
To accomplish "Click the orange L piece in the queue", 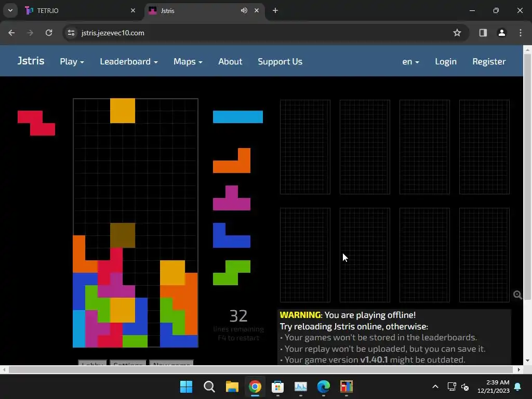I will click(x=232, y=161).
